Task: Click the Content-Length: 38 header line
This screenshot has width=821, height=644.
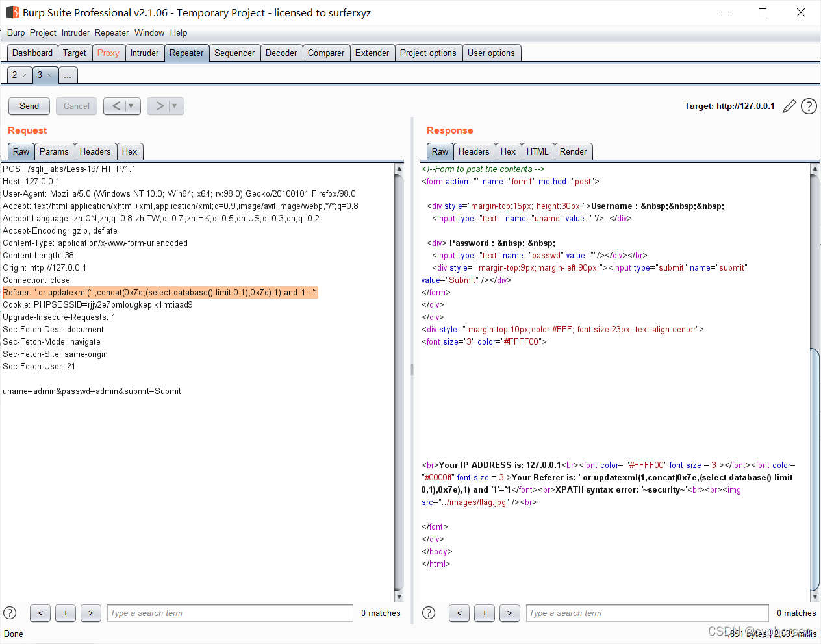Action: point(38,255)
